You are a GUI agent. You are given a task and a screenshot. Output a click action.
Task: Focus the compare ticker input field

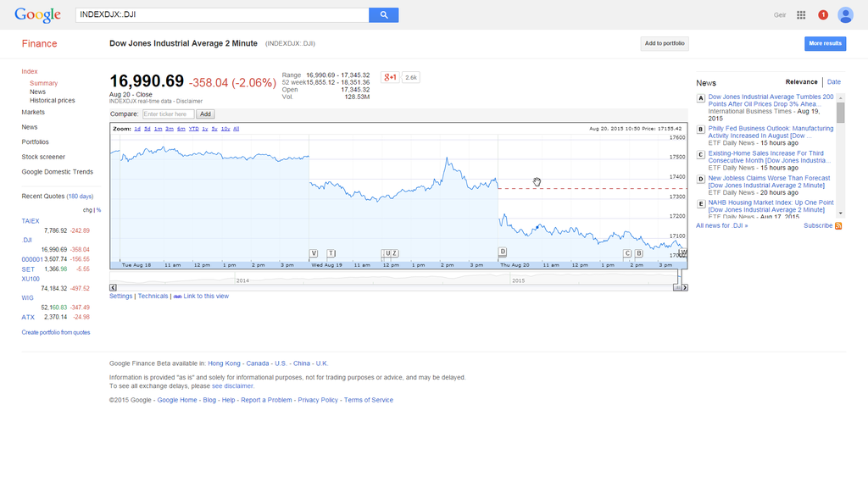(169, 114)
